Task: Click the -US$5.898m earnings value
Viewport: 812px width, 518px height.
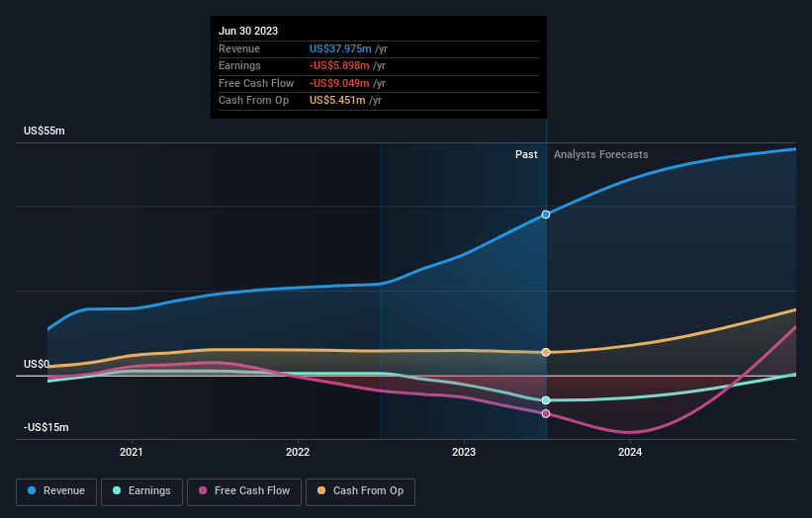Action: [339, 65]
